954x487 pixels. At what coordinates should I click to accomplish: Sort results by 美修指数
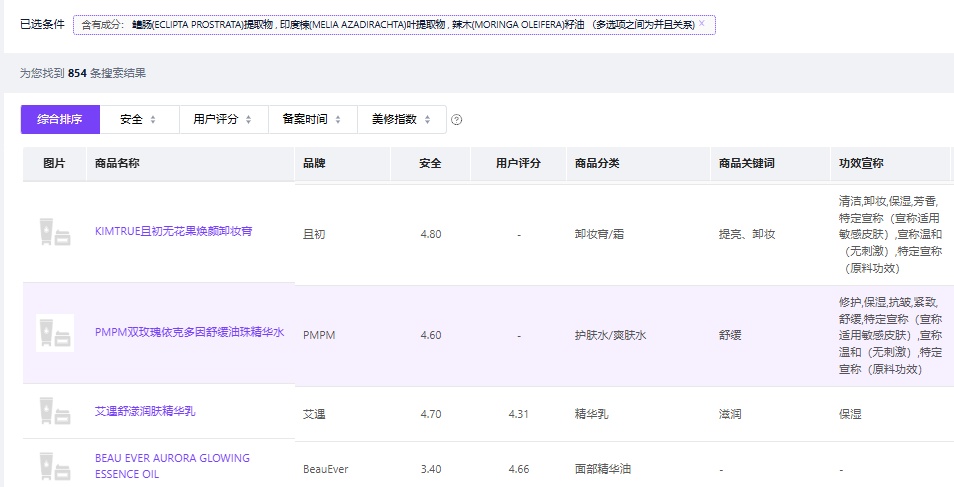coord(401,119)
